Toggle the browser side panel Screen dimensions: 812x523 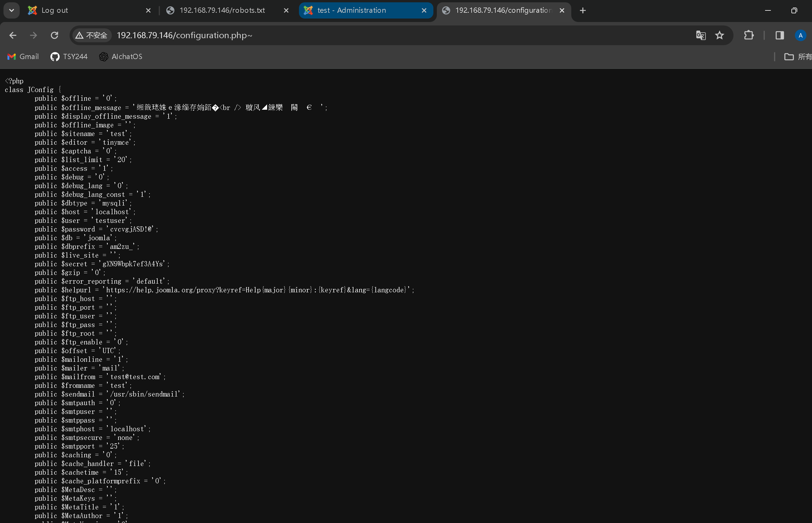click(x=780, y=35)
